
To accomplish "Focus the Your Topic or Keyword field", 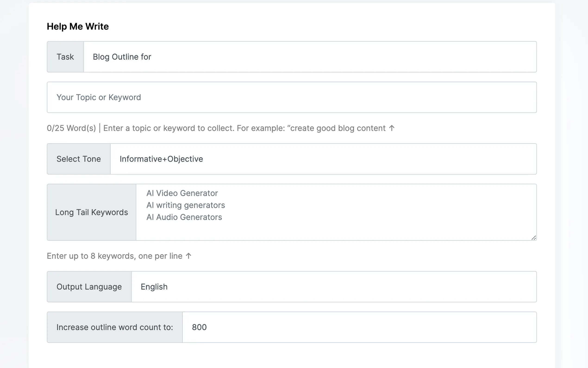I will click(x=291, y=97).
